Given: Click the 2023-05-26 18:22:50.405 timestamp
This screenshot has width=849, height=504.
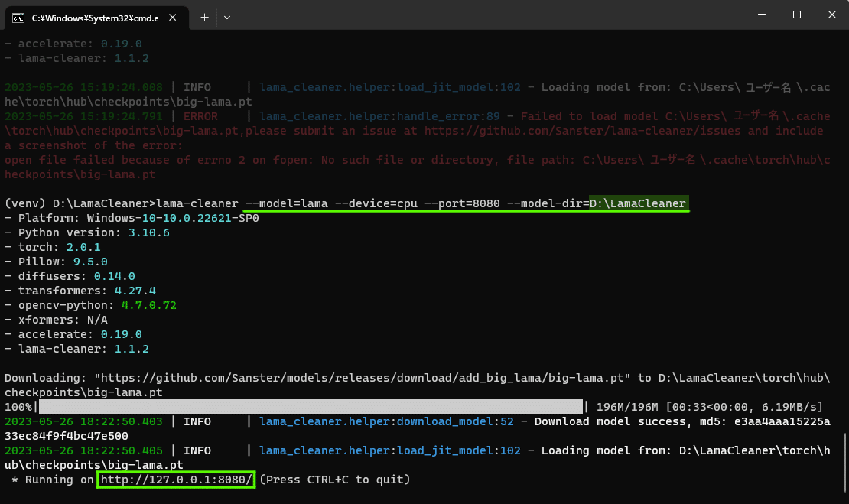Looking at the screenshot, I should [x=83, y=450].
